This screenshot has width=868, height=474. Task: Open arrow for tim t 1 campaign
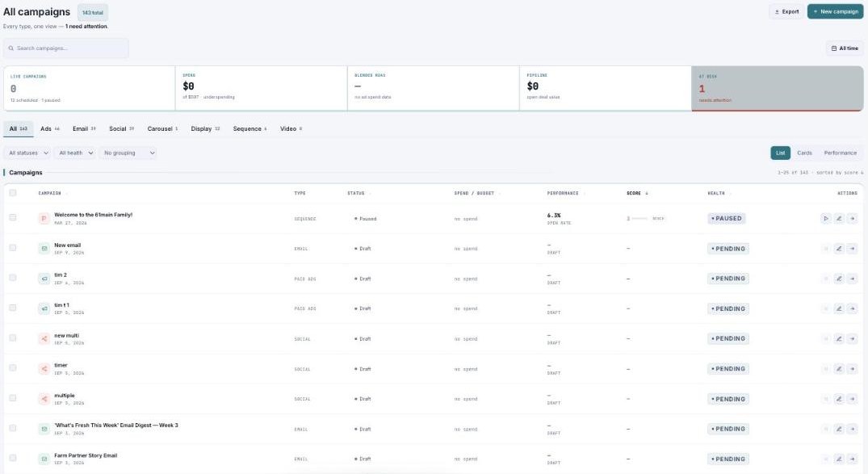click(852, 308)
